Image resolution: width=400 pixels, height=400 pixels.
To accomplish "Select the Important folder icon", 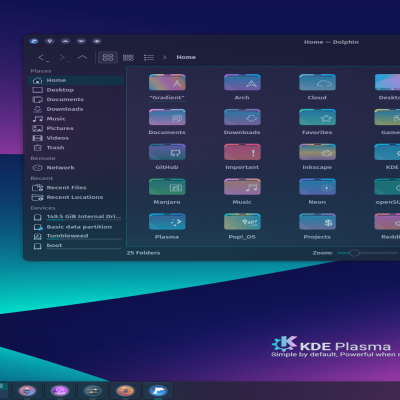I will pos(242,152).
